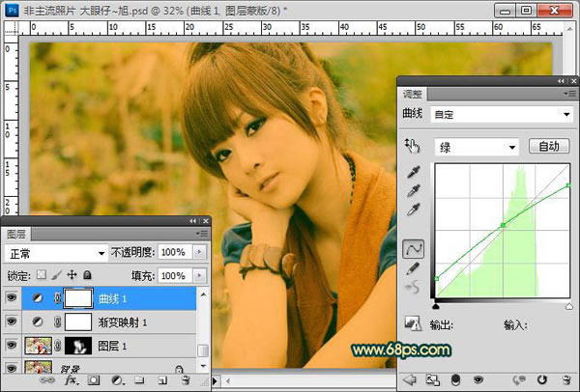This screenshot has width=580, height=392.
Task: Click Layers panel scrollbar down arrow
Action: [203, 366]
